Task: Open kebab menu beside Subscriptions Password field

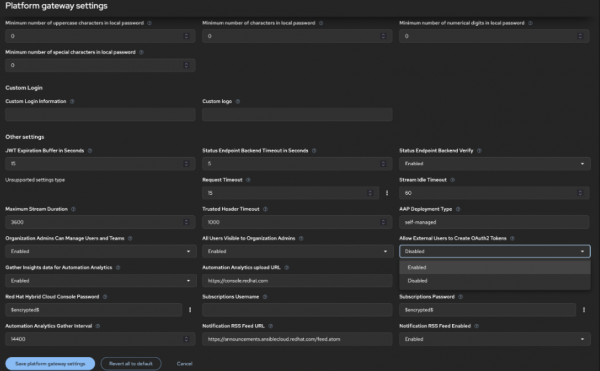Action: pyautogui.click(x=584, y=310)
